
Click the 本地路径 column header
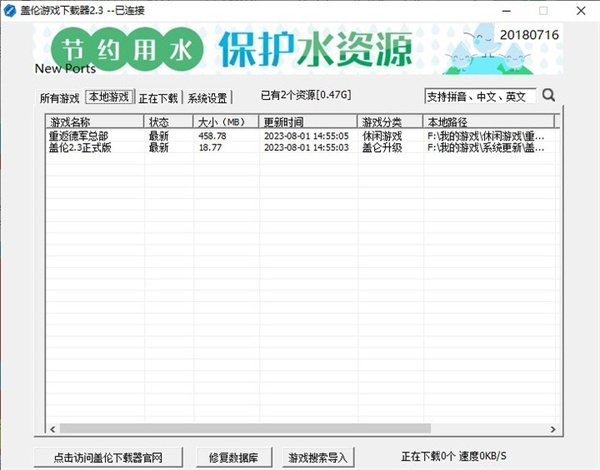pos(488,122)
